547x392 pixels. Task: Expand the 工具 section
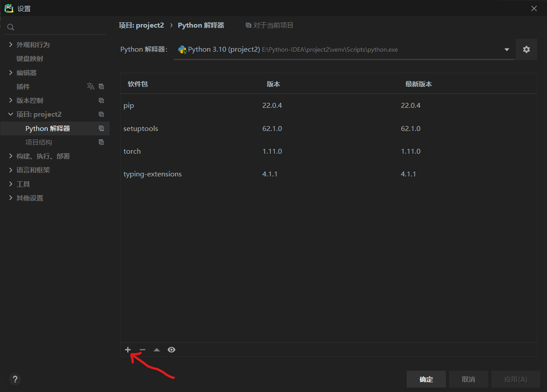11,184
